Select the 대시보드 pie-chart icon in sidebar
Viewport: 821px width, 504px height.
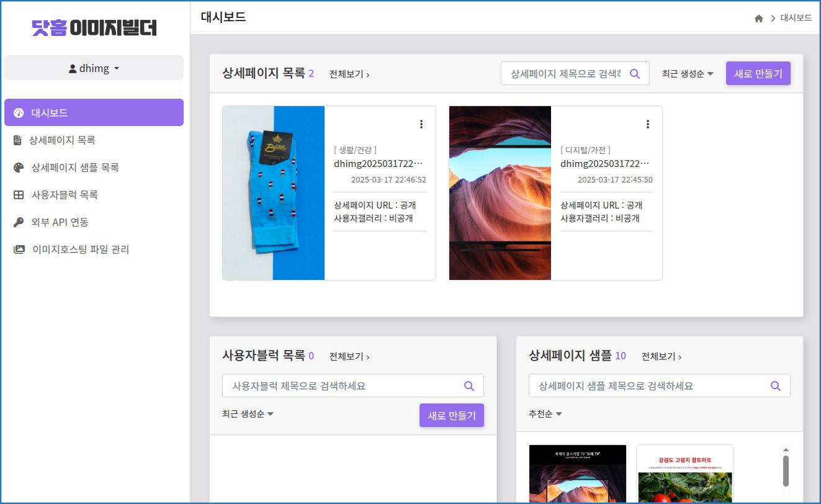click(x=18, y=112)
